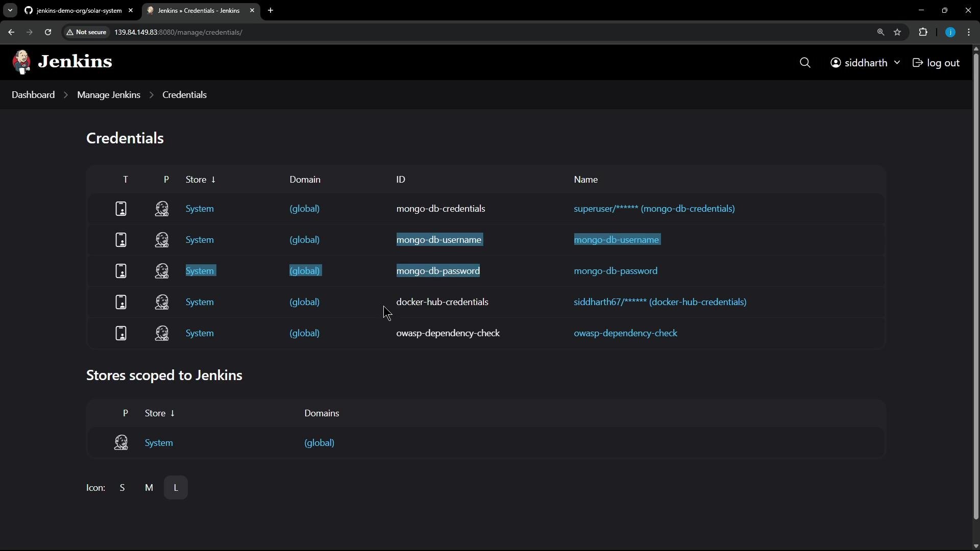Click credential type icon for docker-hub-credentials row
The width and height of the screenshot is (980, 551).
pyautogui.click(x=121, y=302)
